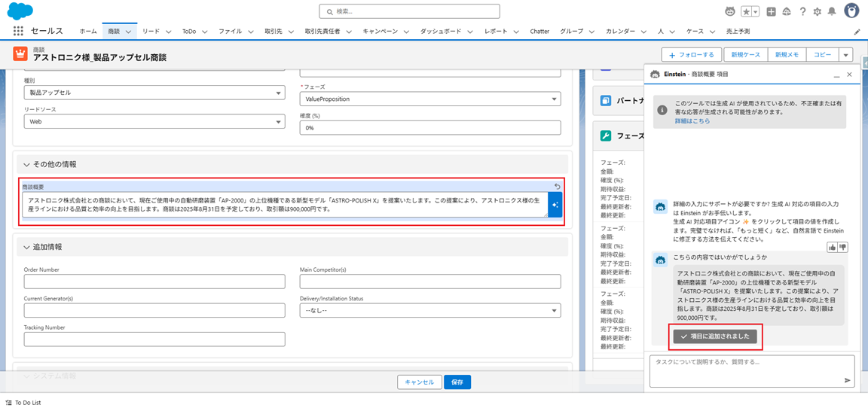Click the send arrow in Einstein chat
This screenshot has height=411, width=868.
click(847, 380)
